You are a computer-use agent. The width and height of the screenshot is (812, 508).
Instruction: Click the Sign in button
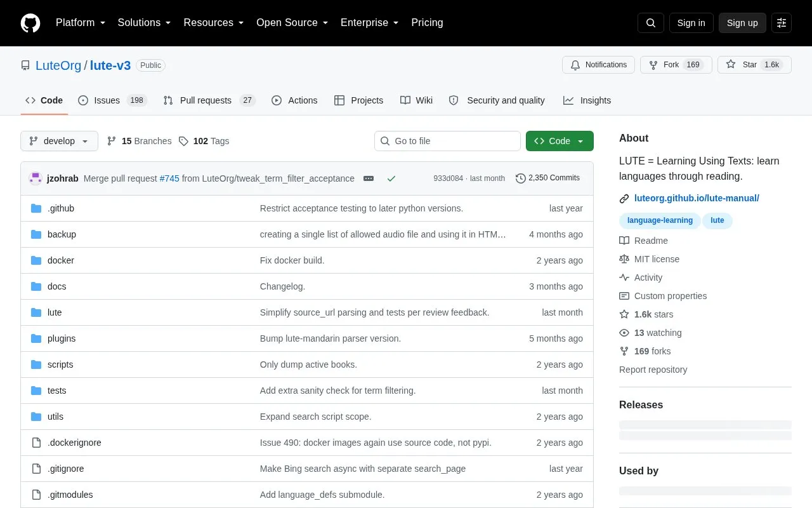(x=691, y=23)
